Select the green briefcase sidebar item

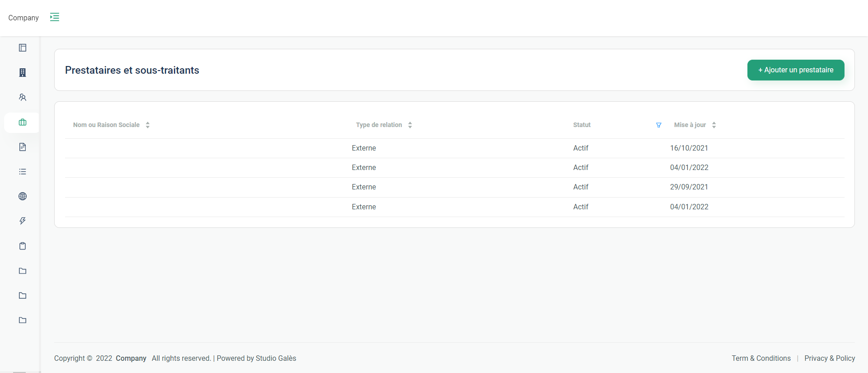click(23, 123)
